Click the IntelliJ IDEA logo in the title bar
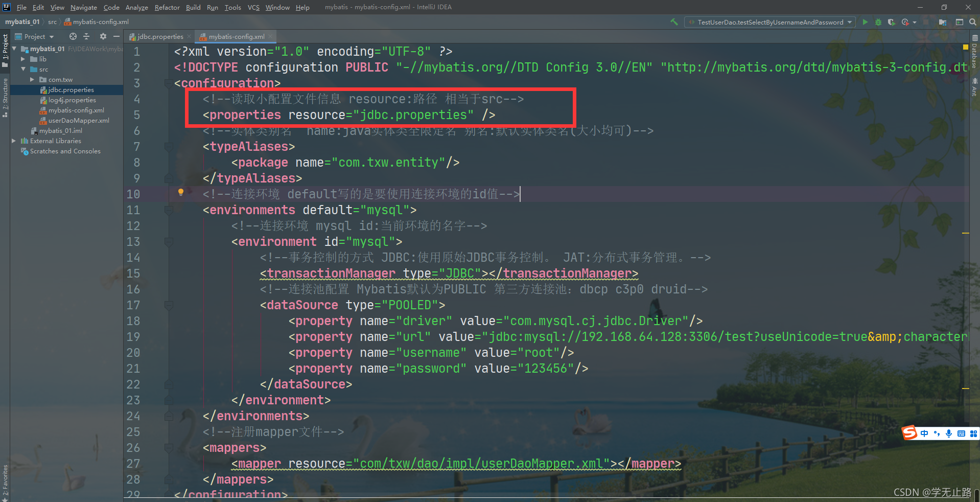The image size is (980, 502). [7, 7]
